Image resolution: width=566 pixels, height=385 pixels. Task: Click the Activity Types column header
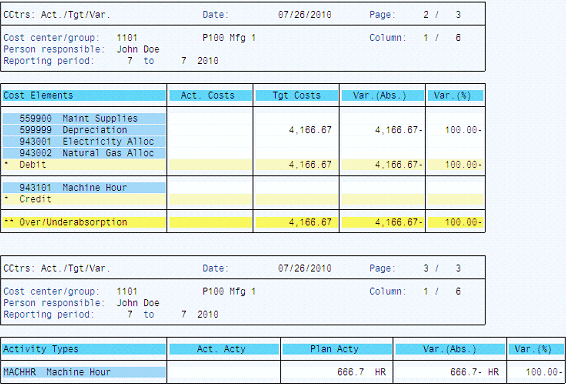tap(84, 349)
